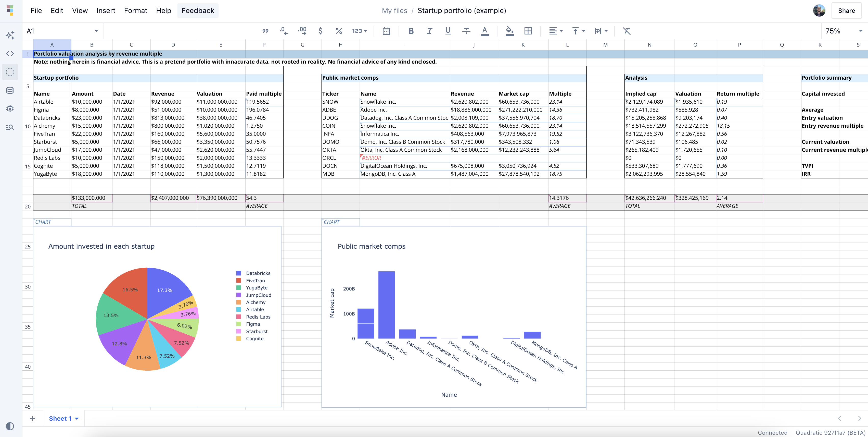Select the Airtable name cell
Screen dimensions: 868x437
[52, 102]
